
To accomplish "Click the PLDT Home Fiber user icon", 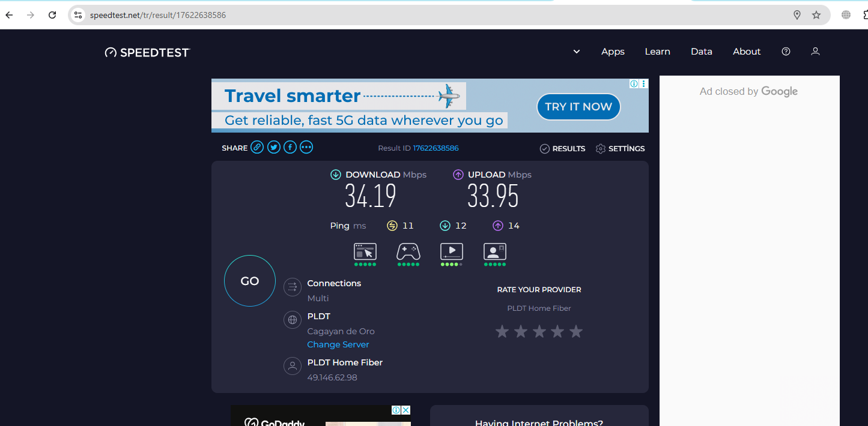I will (x=293, y=366).
